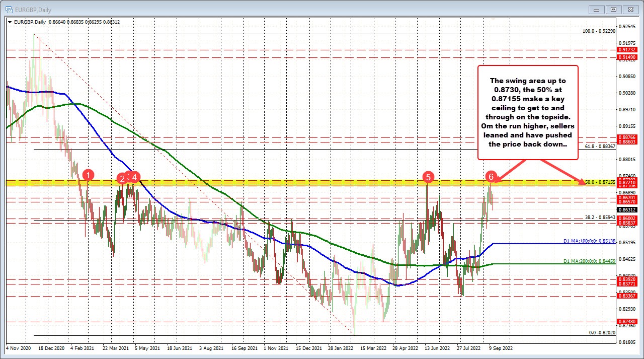644x359 pixels.
Task: Click the red price tag 0.91732
Action: click(627, 50)
